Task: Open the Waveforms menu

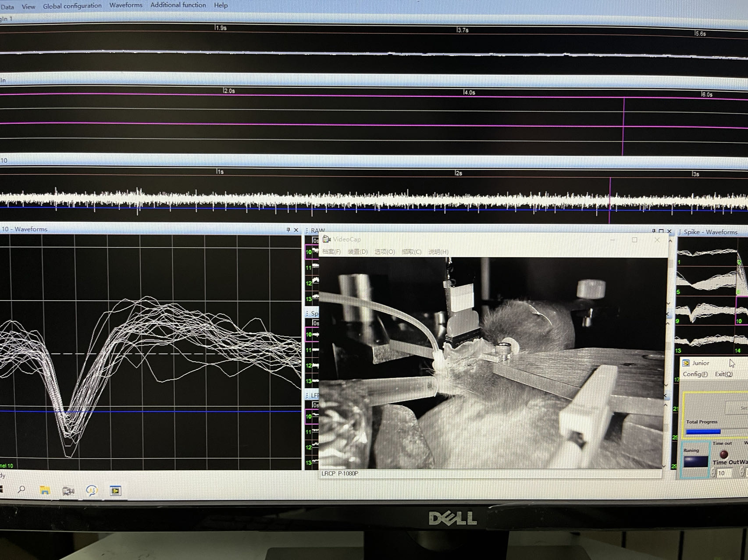Action: [x=126, y=5]
